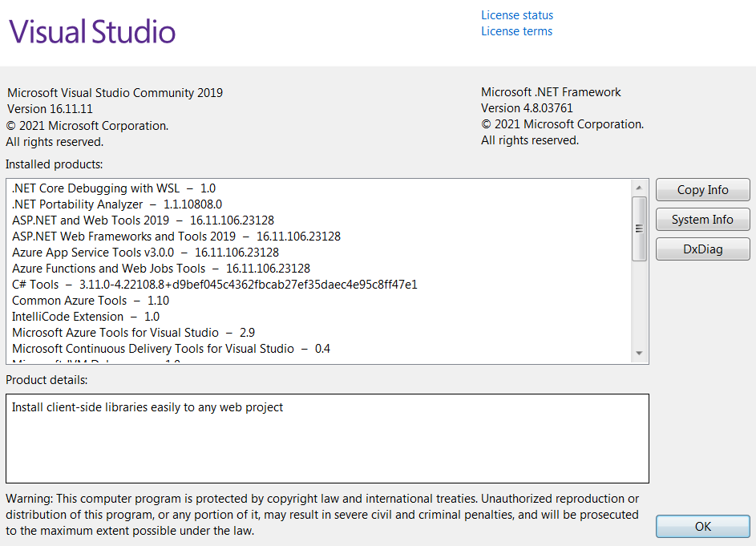This screenshot has width=756, height=546.
Task: Click the Copy Info button
Action: click(702, 189)
